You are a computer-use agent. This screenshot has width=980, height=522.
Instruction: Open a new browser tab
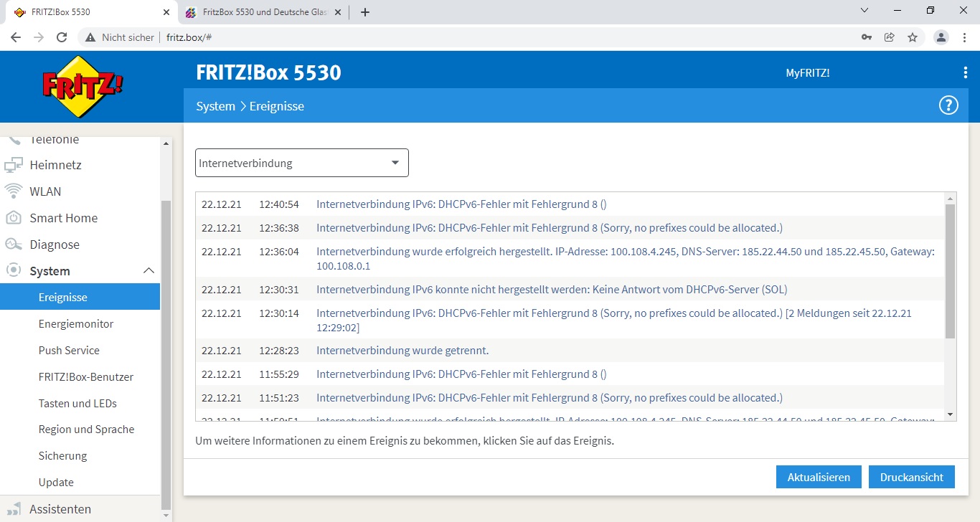(x=365, y=12)
